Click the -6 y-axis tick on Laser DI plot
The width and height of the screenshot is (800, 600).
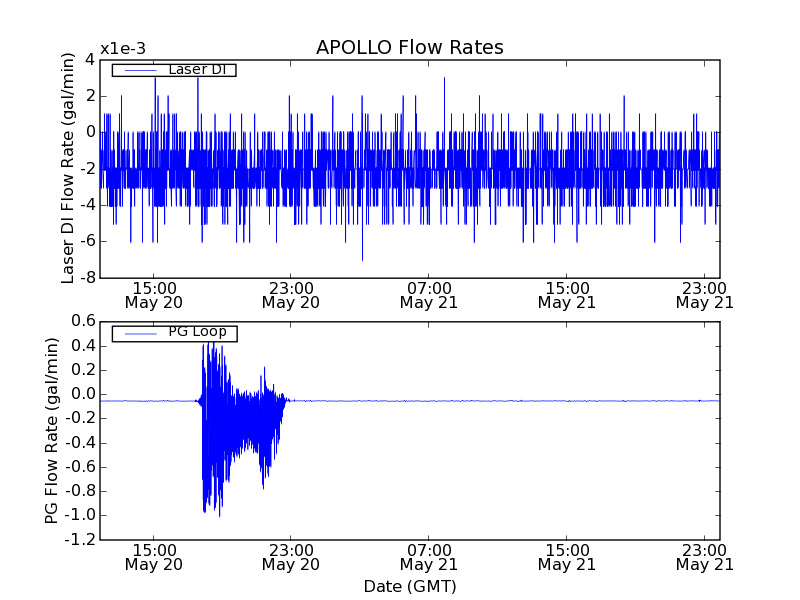tap(88, 241)
